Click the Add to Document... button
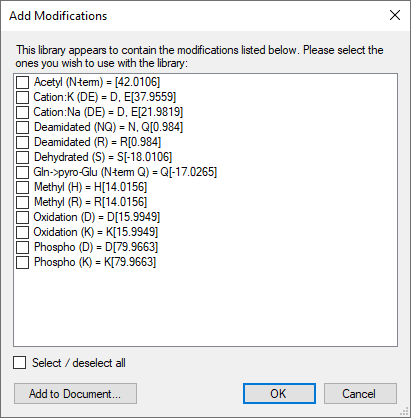 coord(75,394)
